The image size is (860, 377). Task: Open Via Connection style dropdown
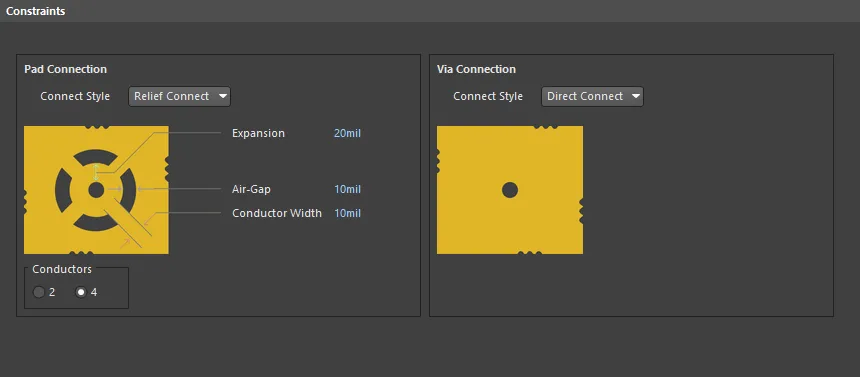592,96
